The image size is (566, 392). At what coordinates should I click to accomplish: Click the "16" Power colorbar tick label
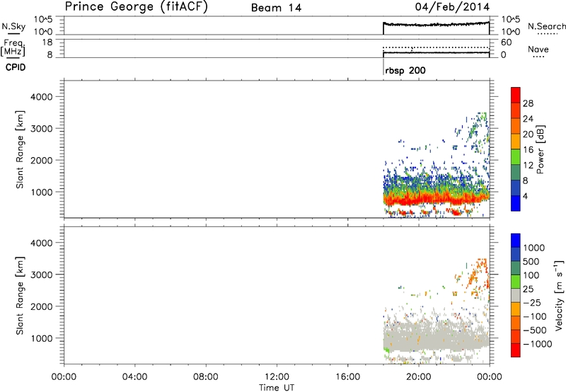[528, 150]
